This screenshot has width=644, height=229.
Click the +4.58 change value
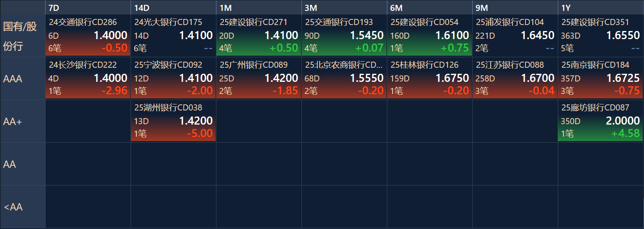pyautogui.click(x=625, y=133)
